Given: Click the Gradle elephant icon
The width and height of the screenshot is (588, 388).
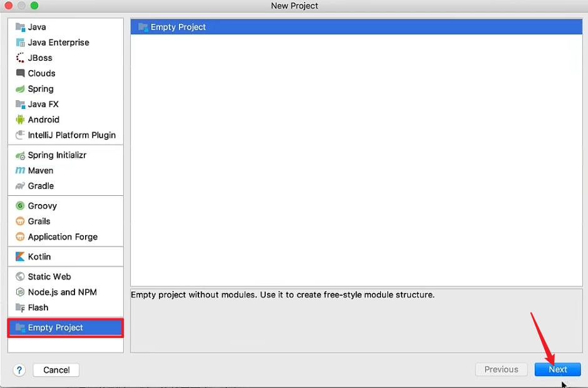Looking at the screenshot, I should click(x=20, y=186).
